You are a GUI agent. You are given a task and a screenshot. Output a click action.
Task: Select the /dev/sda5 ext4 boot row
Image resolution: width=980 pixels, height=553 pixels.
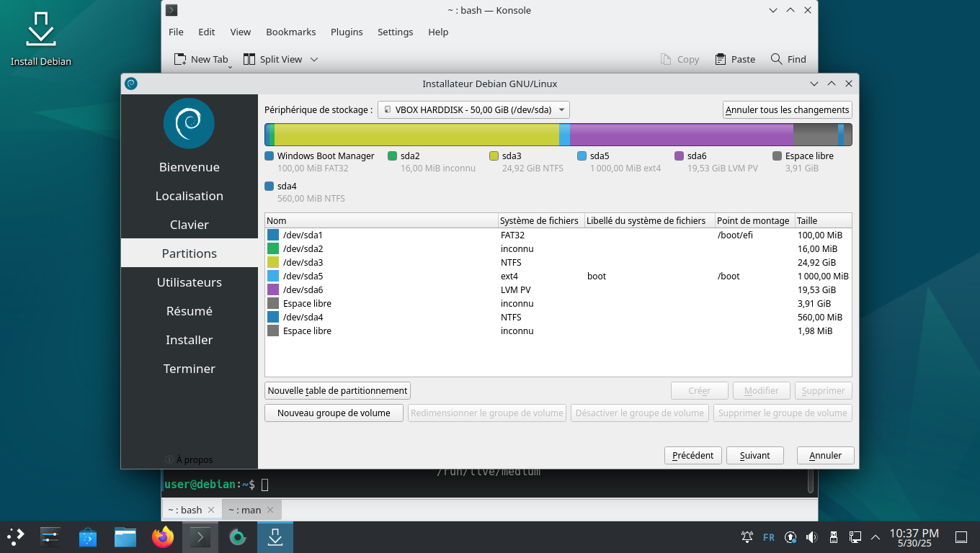(558, 276)
